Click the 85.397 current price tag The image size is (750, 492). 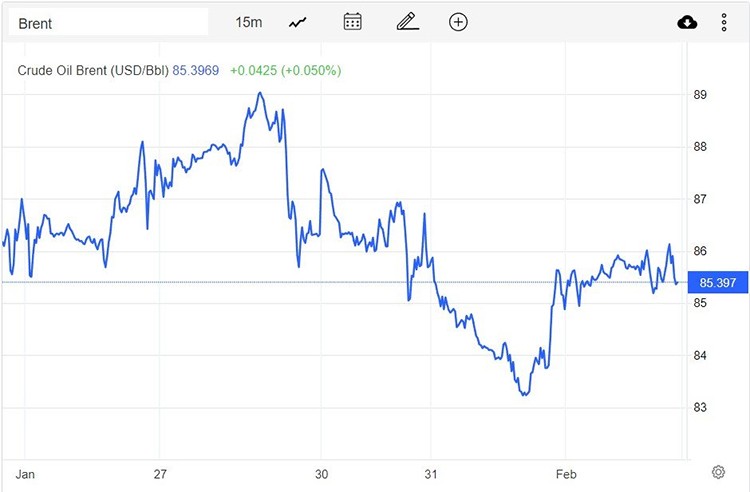click(x=719, y=282)
